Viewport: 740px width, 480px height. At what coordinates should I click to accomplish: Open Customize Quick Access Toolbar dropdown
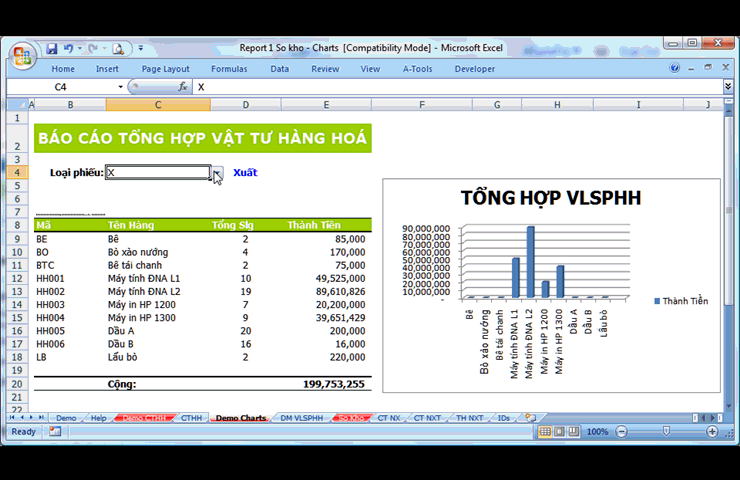(141, 48)
